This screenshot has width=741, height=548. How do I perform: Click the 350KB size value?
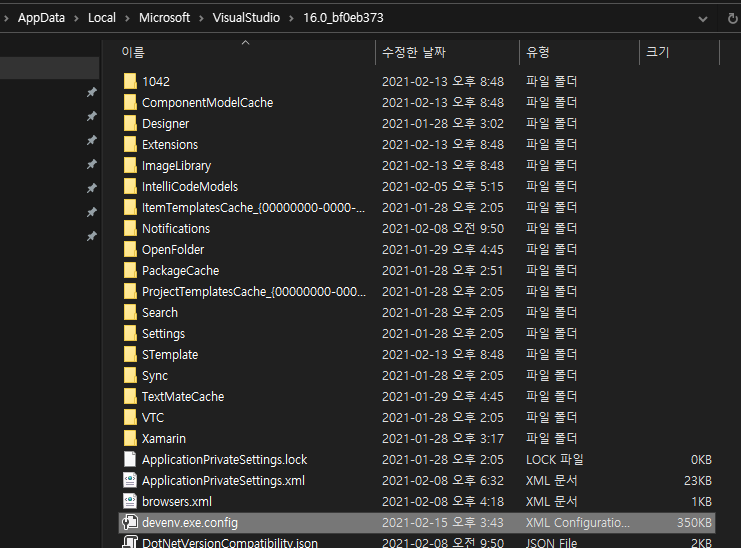pos(694,522)
